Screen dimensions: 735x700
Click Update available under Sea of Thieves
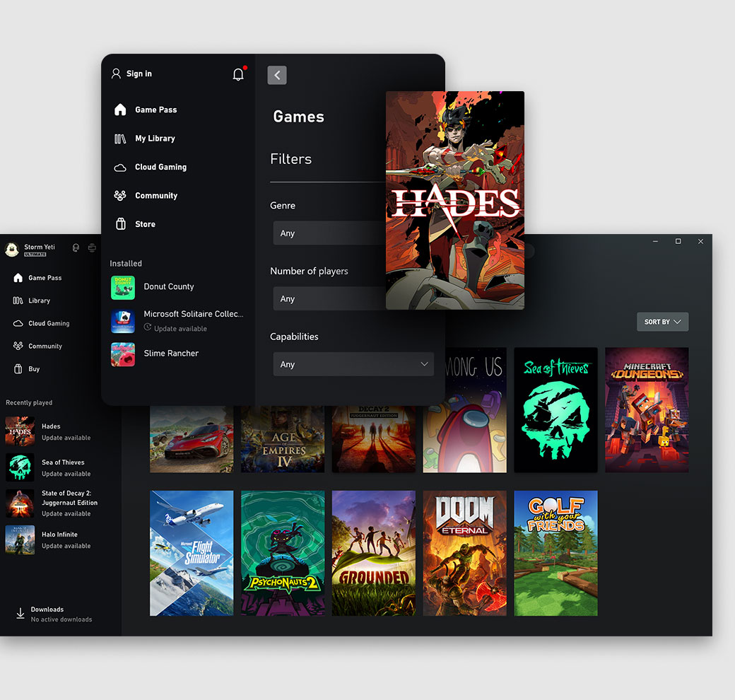[66, 474]
